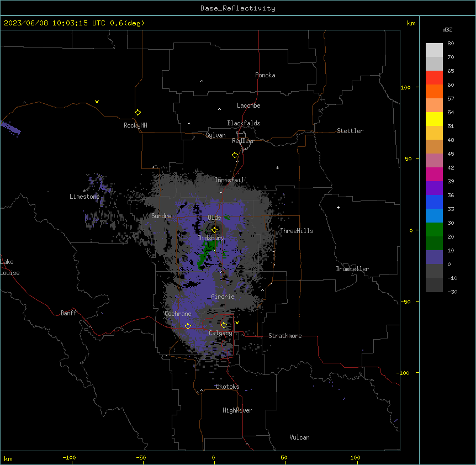Click the Innisfail city label
Image resolution: width=476 pixels, height=465 pixels.
pos(230,180)
